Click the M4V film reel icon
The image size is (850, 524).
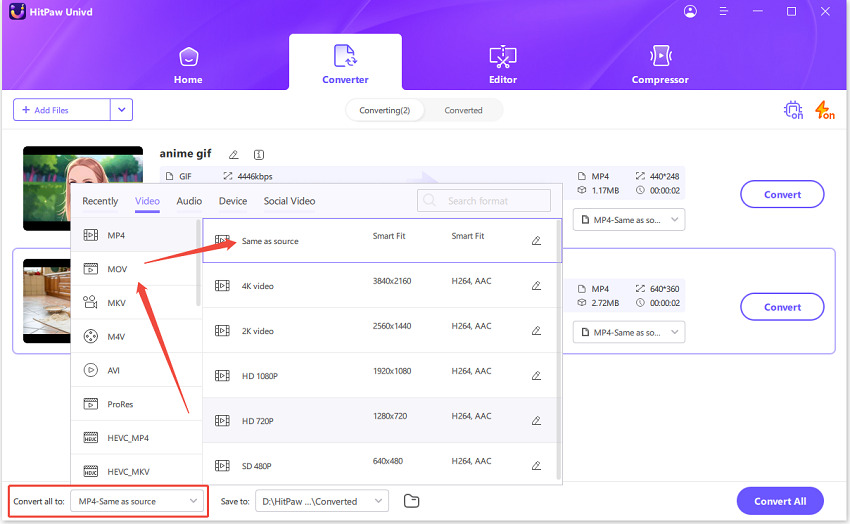pyautogui.click(x=91, y=337)
